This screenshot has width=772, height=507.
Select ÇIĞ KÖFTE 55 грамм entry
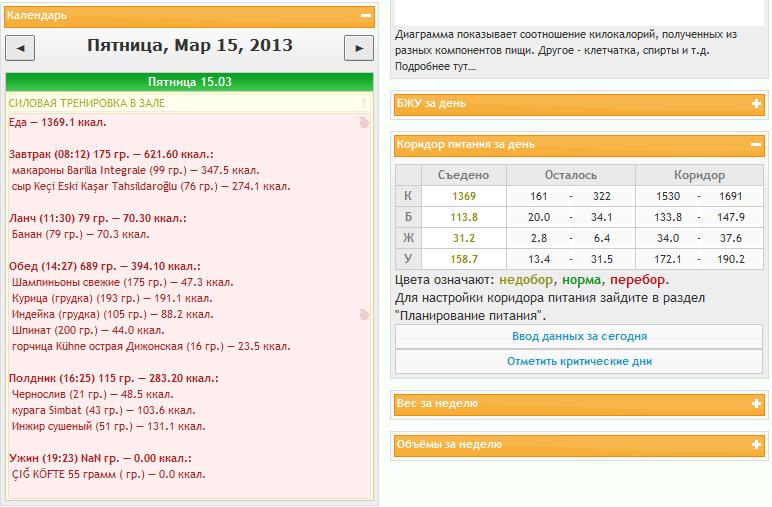(x=108, y=475)
